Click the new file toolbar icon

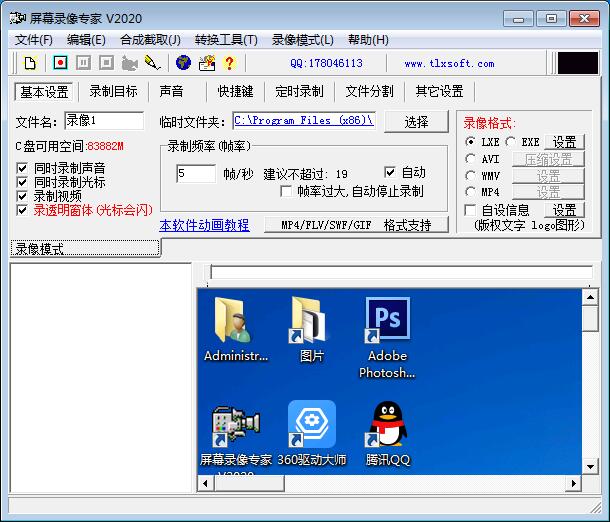tap(30, 63)
